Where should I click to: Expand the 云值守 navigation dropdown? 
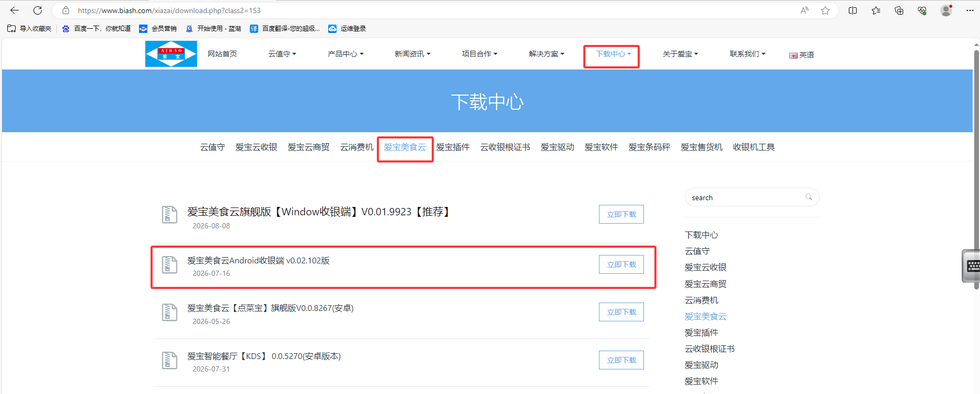282,54
